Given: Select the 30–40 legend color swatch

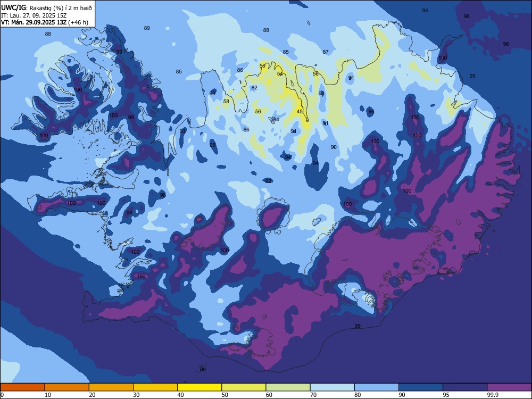Looking at the screenshot, I should (x=155, y=387).
